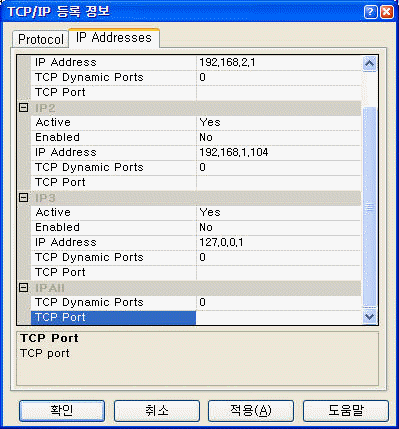
Task: Open 도움말 help button
Action: [346, 410]
